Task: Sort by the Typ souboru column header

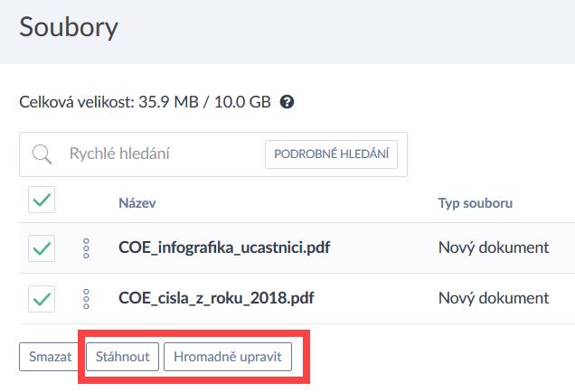Action: (476, 203)
